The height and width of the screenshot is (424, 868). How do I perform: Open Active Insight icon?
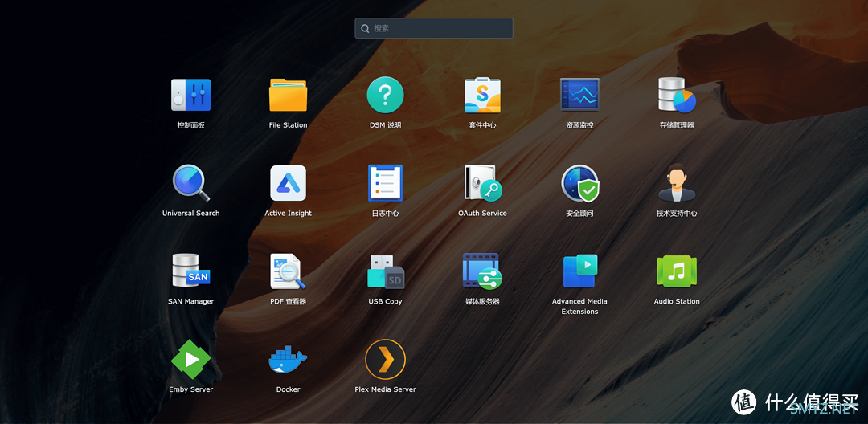(288, 183)
